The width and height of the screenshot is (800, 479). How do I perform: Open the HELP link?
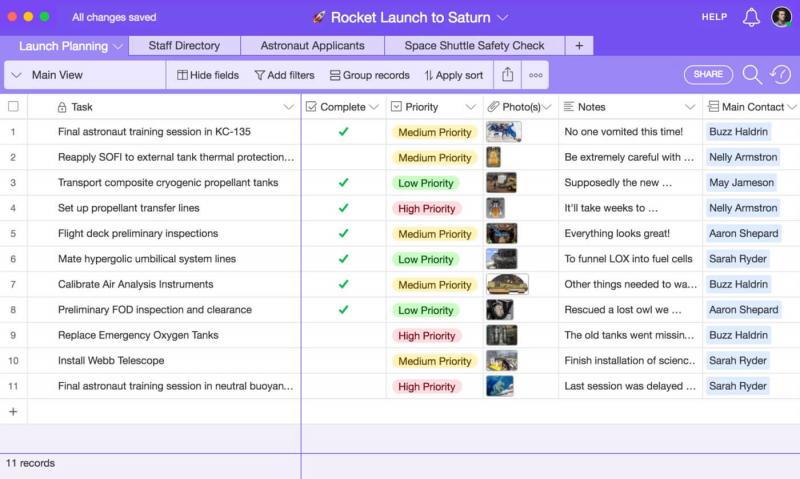(714, 17)
